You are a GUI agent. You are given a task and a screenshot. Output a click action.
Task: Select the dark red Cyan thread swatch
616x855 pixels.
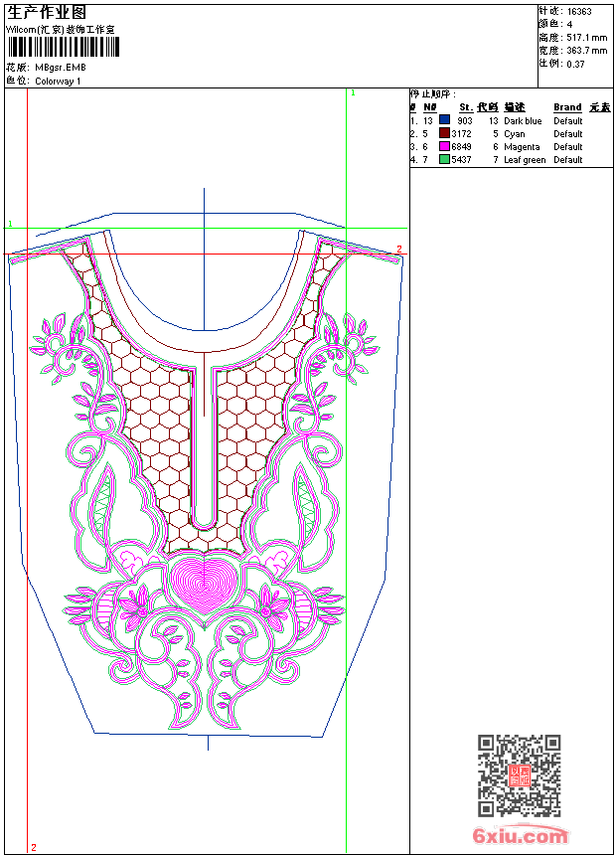[444, 133]
